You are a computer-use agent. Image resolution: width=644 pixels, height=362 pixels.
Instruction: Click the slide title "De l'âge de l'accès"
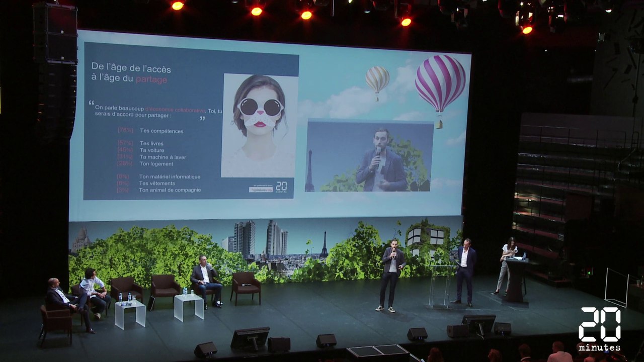pos(131,68)
